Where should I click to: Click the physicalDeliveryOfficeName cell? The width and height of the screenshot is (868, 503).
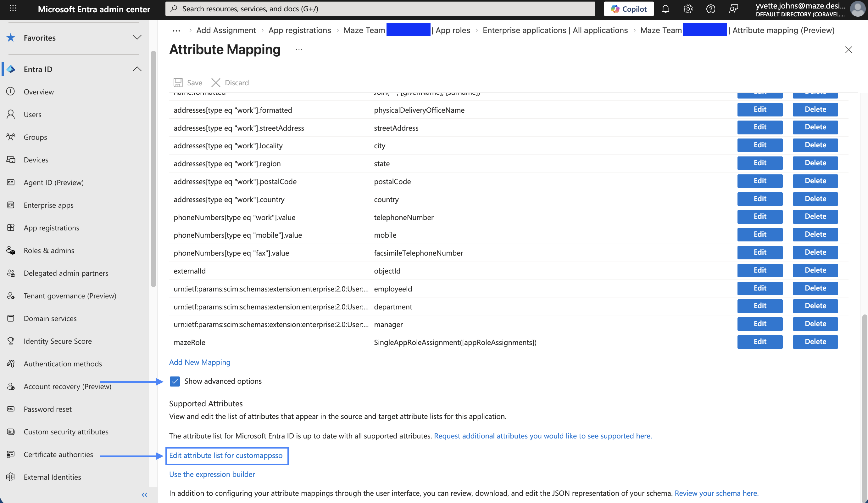(419, 110)
